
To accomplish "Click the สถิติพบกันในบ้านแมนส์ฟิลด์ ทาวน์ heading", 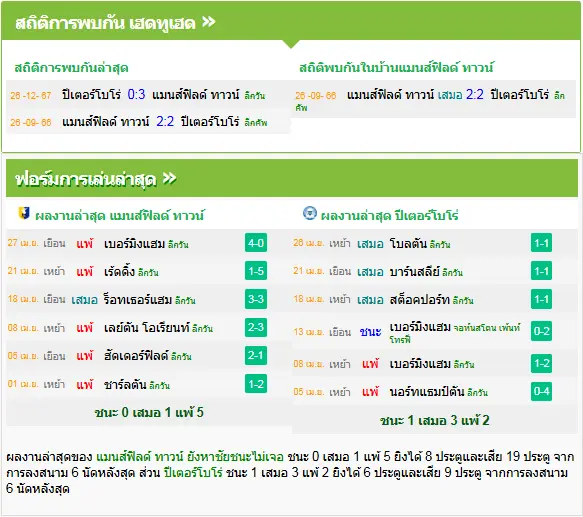I will tap(396, 68).
